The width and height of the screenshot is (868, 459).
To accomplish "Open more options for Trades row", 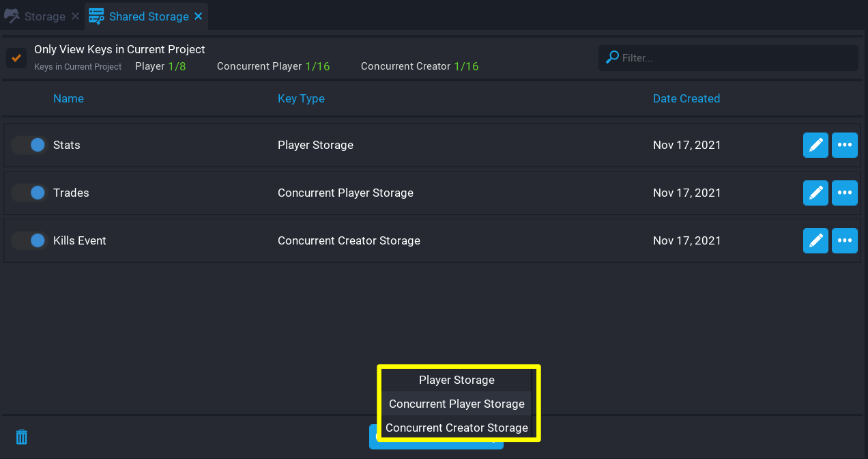I will click(845, 193).
